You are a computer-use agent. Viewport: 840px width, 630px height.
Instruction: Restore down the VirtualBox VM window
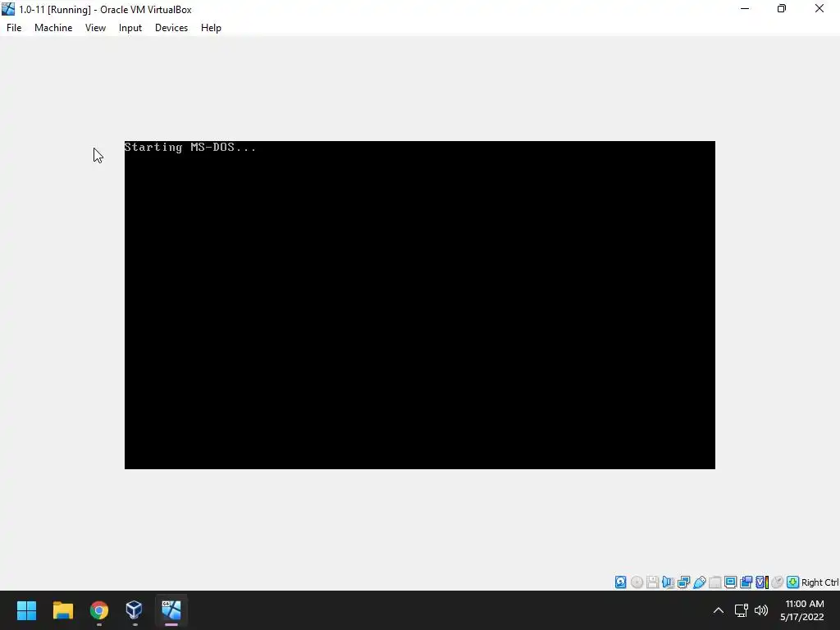[x=782, y=8]
